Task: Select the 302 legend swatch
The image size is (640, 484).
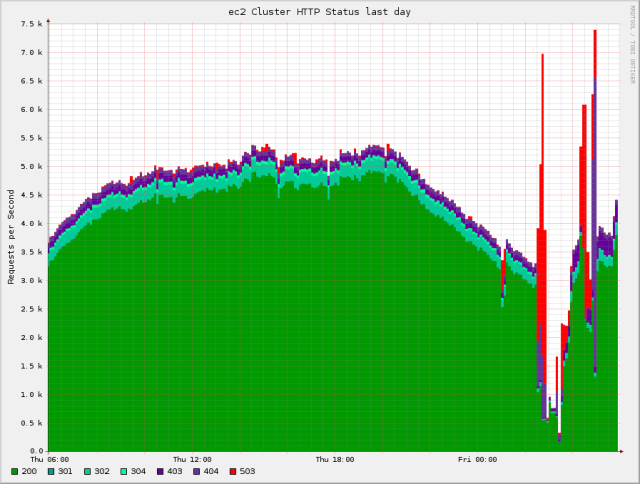Action: [x=88, y=471]
